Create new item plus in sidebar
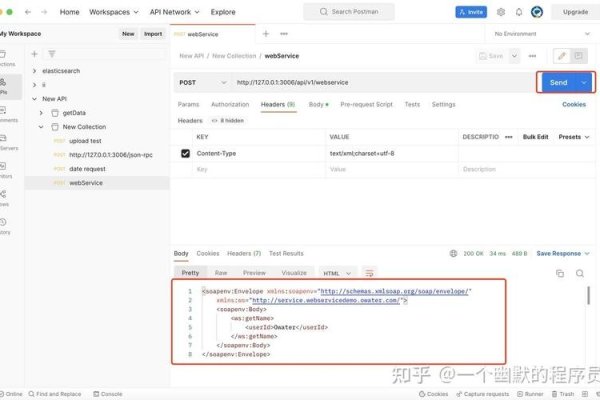Image resolution: width=600 pixels, height=400 pixels. [34, 54]
